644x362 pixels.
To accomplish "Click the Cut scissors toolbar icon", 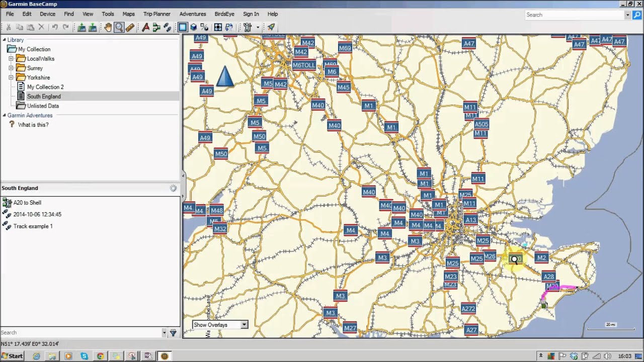I will [9, 28].
